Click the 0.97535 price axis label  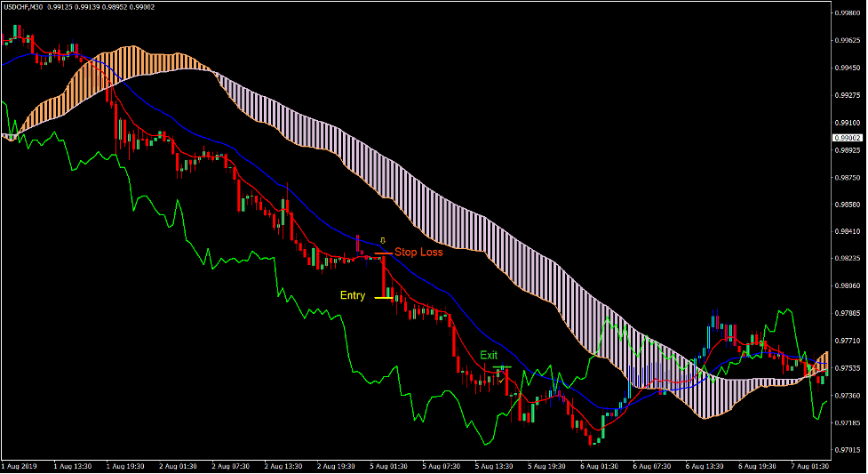click(847, 368)
